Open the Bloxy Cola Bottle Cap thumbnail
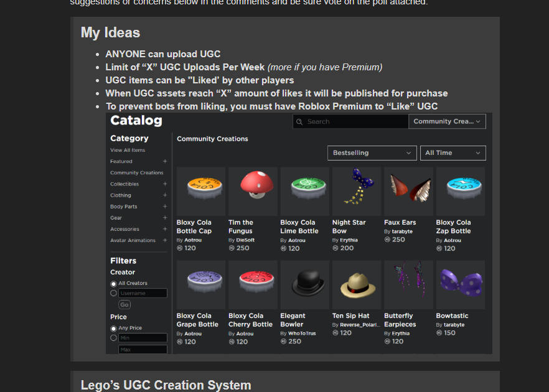Image resolution: width=549 pixels, height=392 pixels. click(x=201, y=192)
